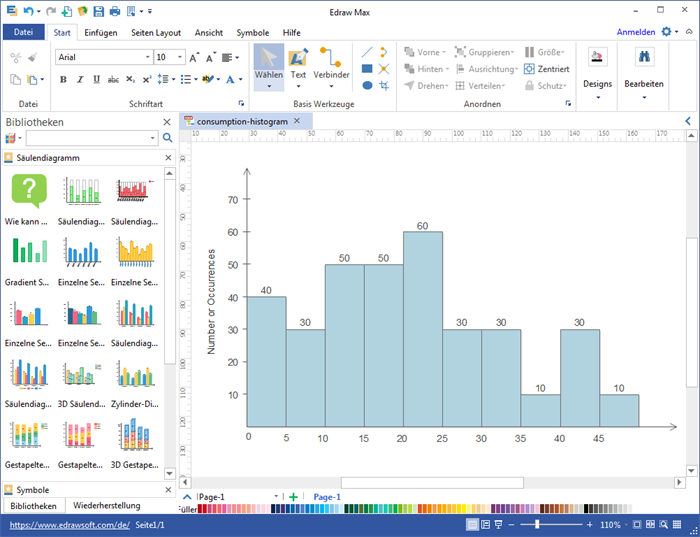The width and height of the screenshot is (700, 537).
Task: Open the library search field dropdown
Action: (154, 138)
